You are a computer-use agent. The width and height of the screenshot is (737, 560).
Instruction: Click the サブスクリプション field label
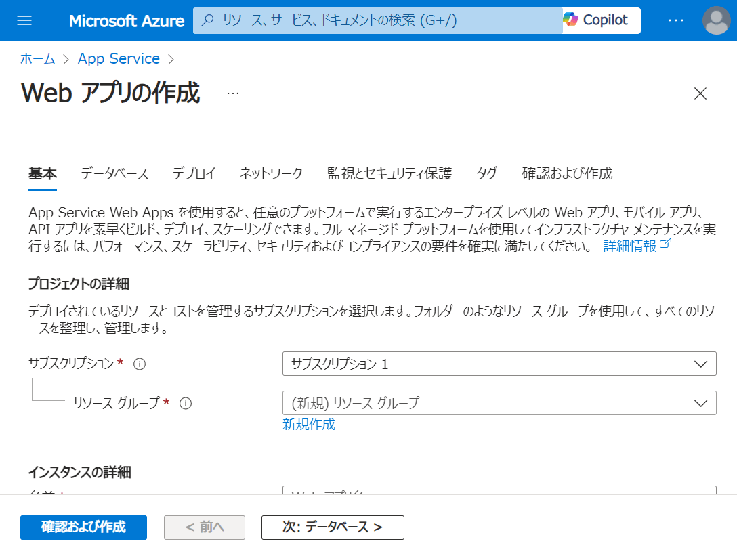(x=71, y=364)
